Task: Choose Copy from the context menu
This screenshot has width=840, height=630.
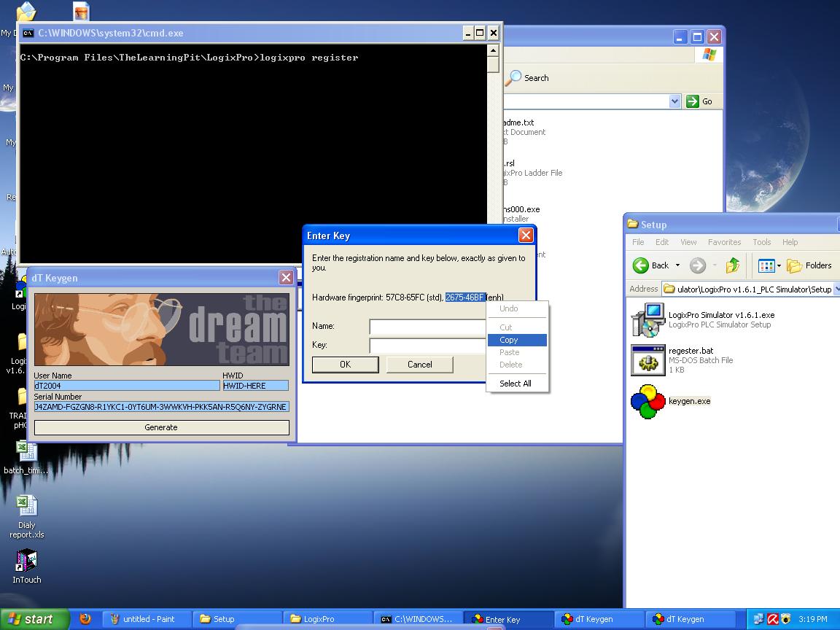Action: click(x=517, y=341)
